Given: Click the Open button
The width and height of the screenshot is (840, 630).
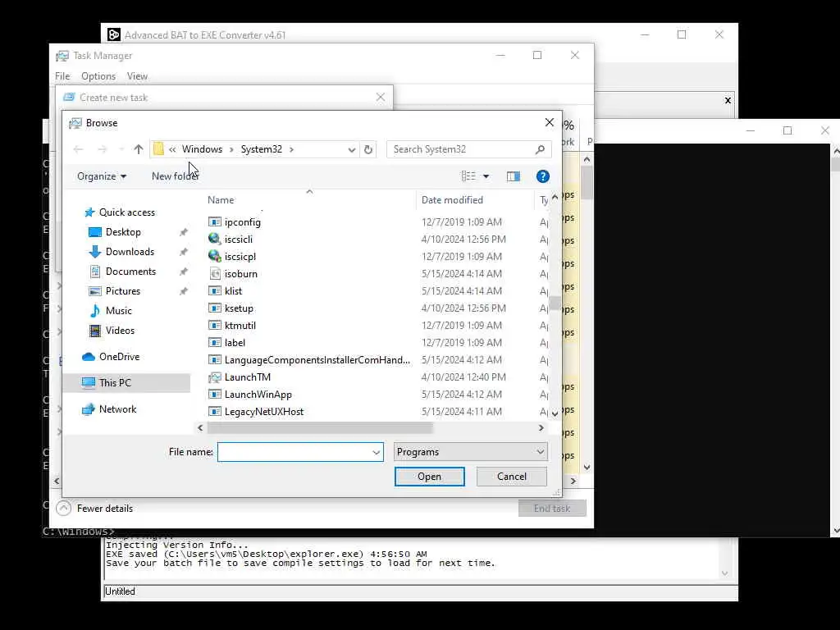Looking at the screenshot, I should point(430,477).
